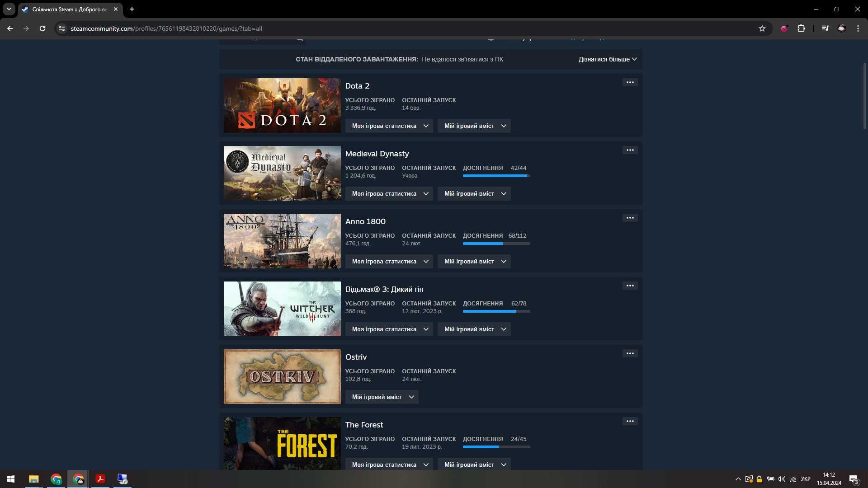Click The Forest cover thumbnail
868x488 pixels.
[282, 443]
